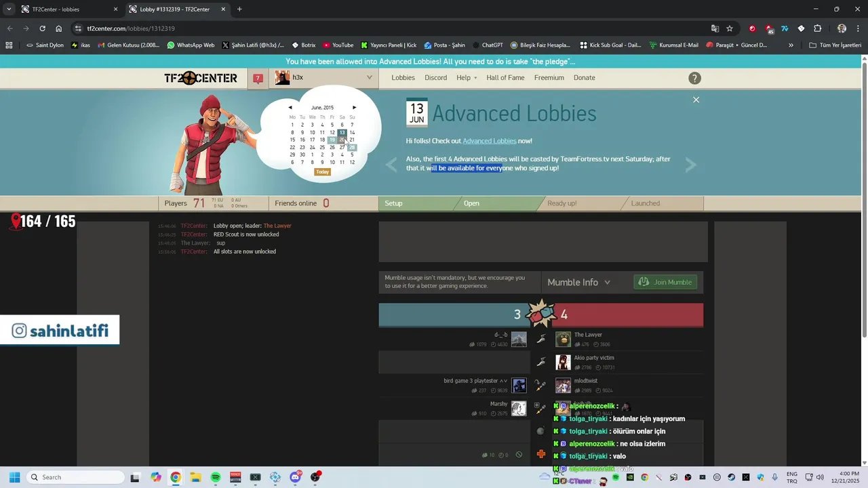Click Akio party victim's scout class icon
The width and height of the screenshot is (868, 488).
pyautogui.click(x=541, y=362)
